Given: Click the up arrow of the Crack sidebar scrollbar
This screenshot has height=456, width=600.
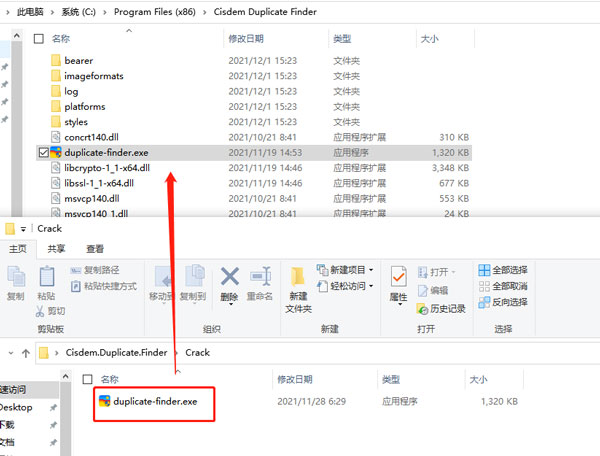Looking at the screenshot, I should click(65, 376).
